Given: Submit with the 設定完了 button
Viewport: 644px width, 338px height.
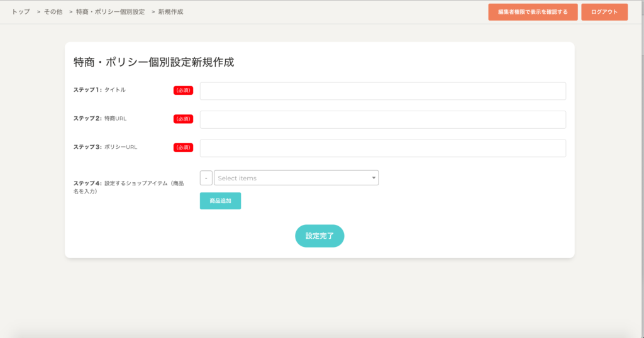Looking at the screenshot, I should 319,236.
